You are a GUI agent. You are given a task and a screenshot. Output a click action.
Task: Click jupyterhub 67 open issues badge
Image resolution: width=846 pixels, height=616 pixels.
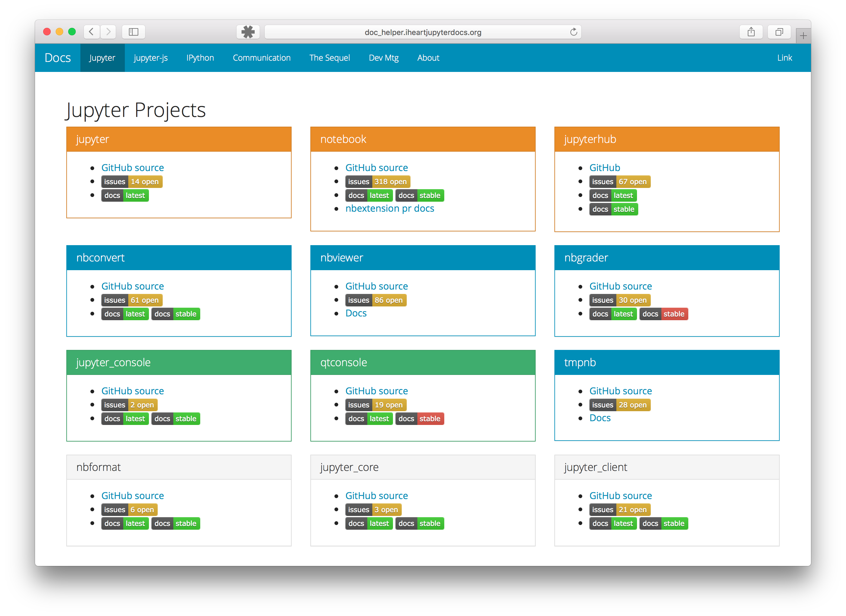(619, 182)
